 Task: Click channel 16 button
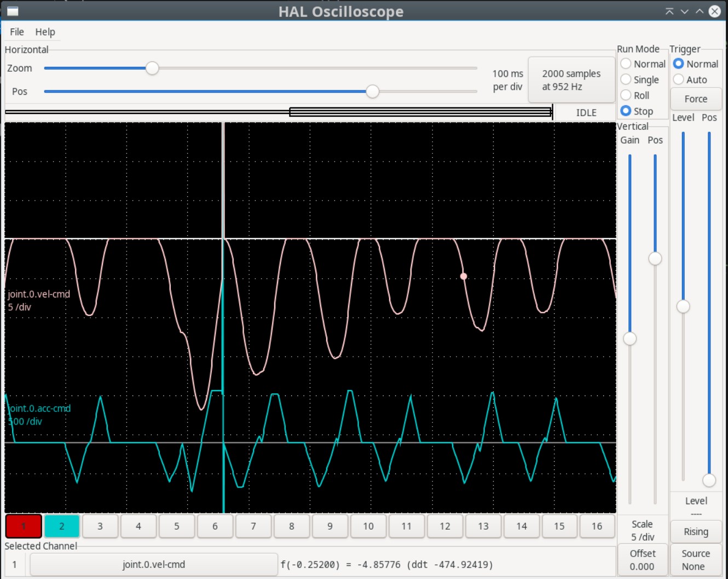[x=597, y=526]
